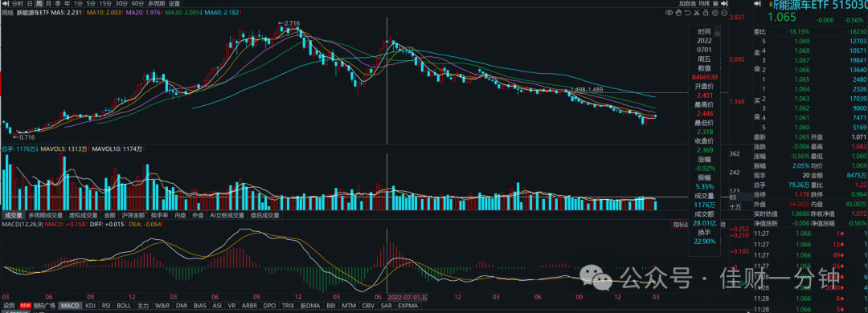Collapse left panel with top-left arrow icon

coord(5,2)
